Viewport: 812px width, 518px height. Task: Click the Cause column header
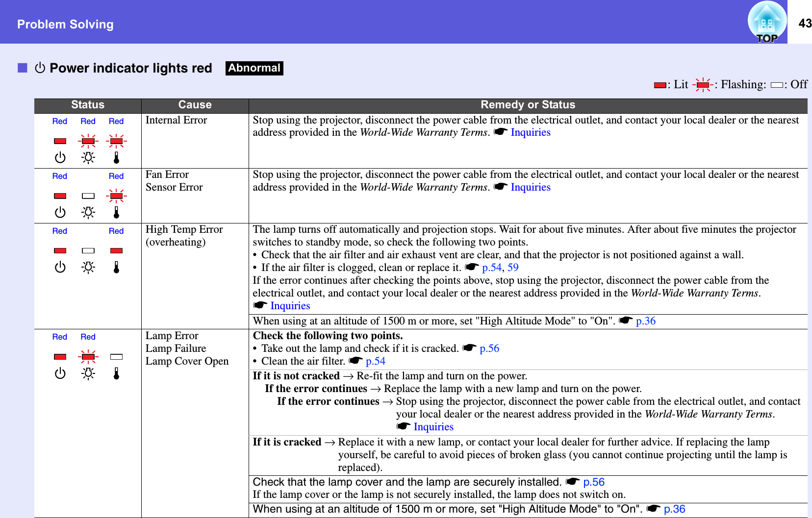(x=195, y=105)
